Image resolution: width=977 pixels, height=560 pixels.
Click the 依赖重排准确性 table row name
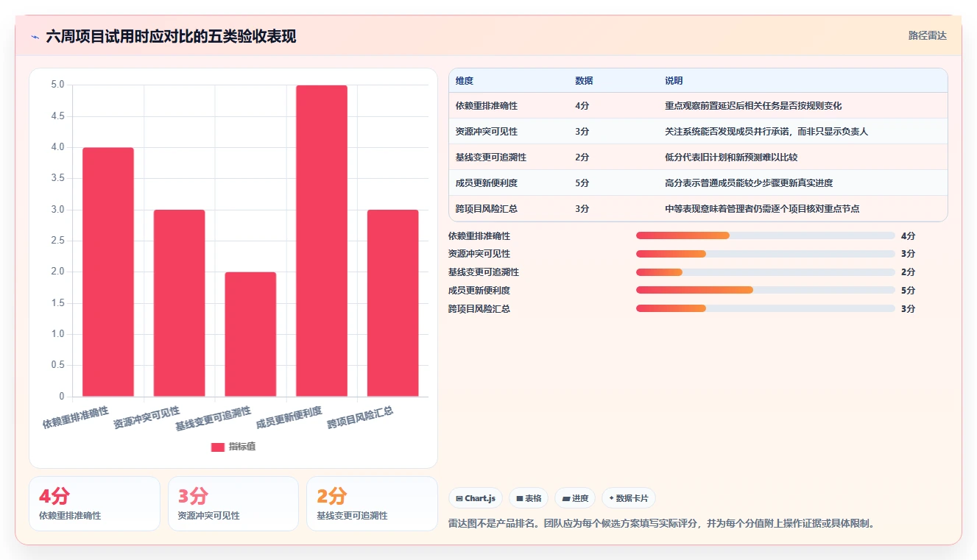[x=487, y=106]
